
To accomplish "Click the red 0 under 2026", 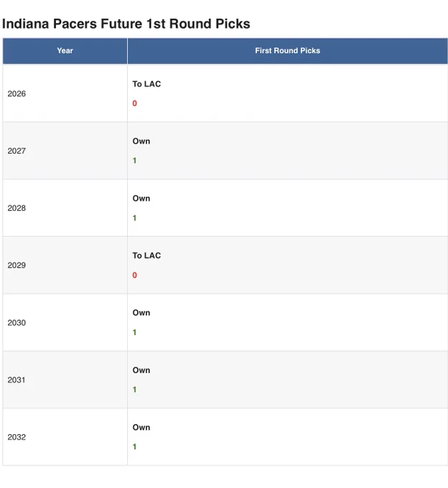I will tap(134, 103).
